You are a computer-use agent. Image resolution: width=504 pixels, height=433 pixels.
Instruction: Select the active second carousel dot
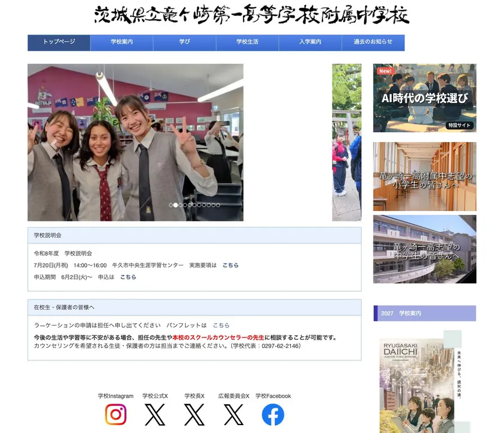(175, 205)
